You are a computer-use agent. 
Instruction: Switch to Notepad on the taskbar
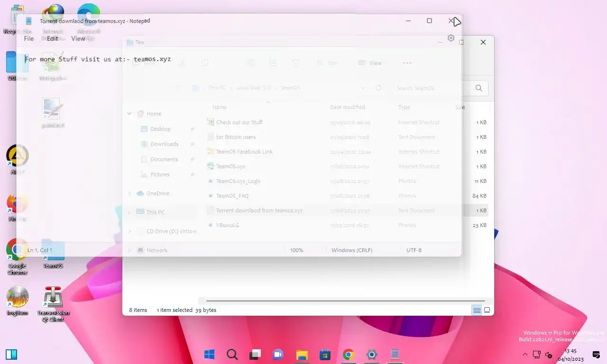[x=395, y=355]
